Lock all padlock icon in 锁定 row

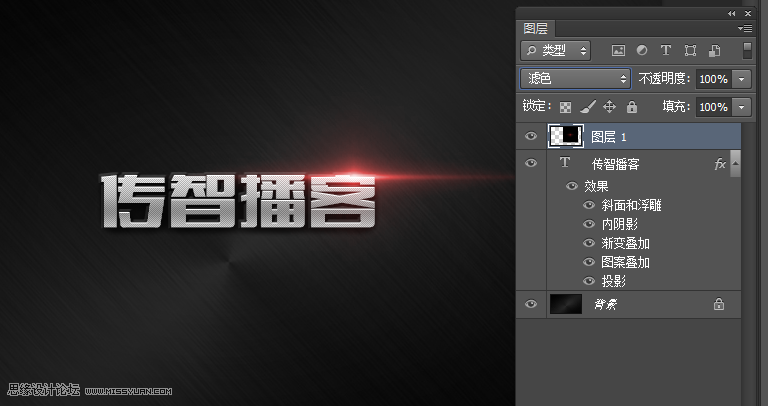[x=632, y=107]
